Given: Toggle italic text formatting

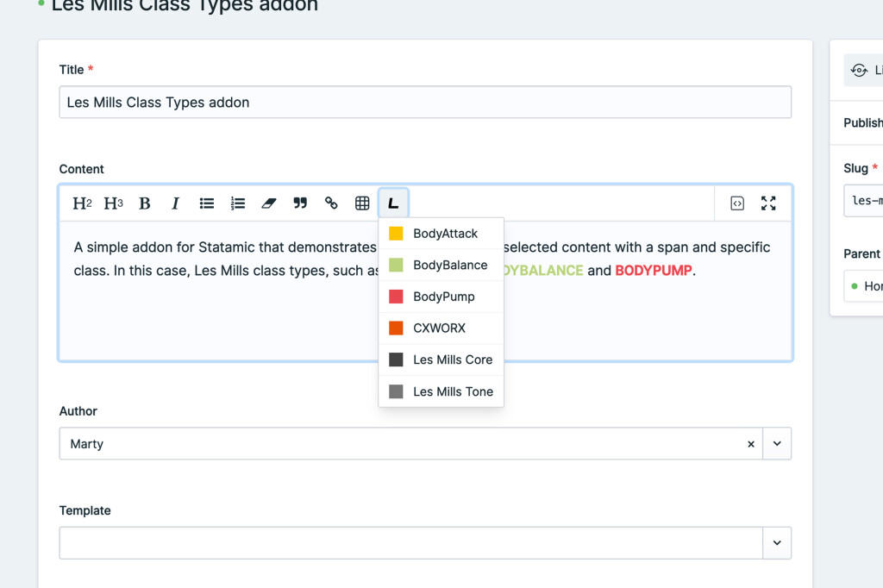Looking at the screenshot, I should (x=176, y=203).
